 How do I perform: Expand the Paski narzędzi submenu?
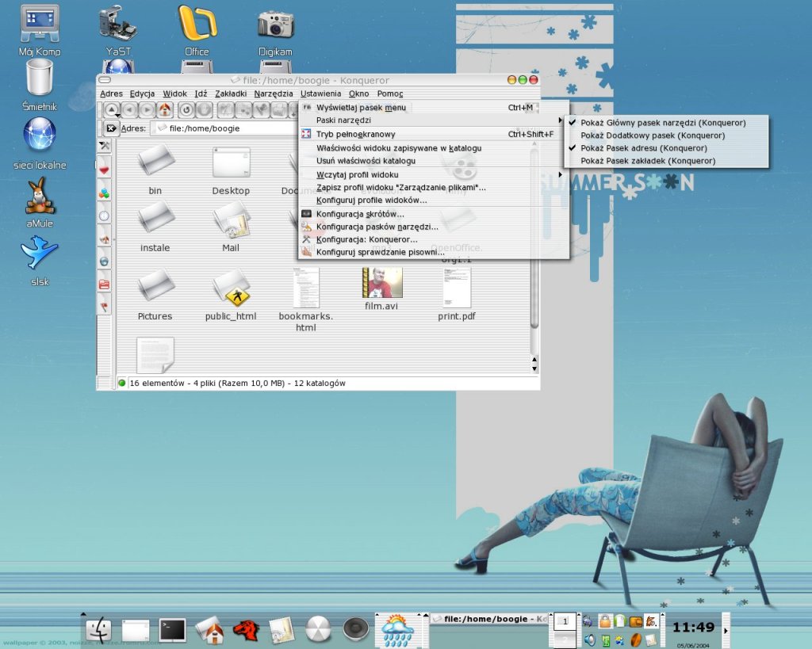(434, 120)
